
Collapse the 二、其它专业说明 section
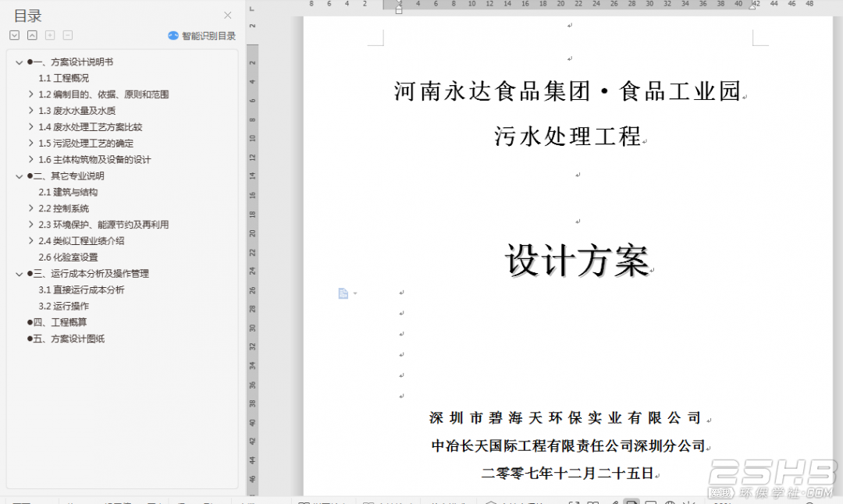coord(20,176)
